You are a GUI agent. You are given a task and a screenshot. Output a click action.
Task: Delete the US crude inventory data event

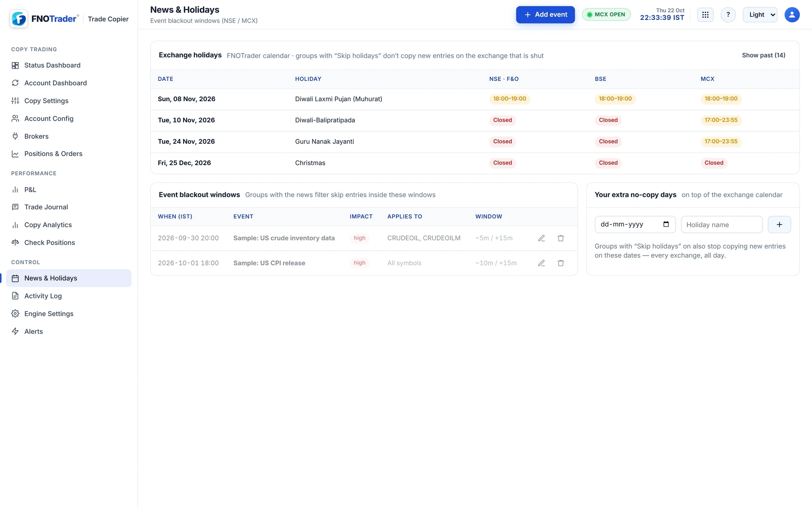pos(561,238)
